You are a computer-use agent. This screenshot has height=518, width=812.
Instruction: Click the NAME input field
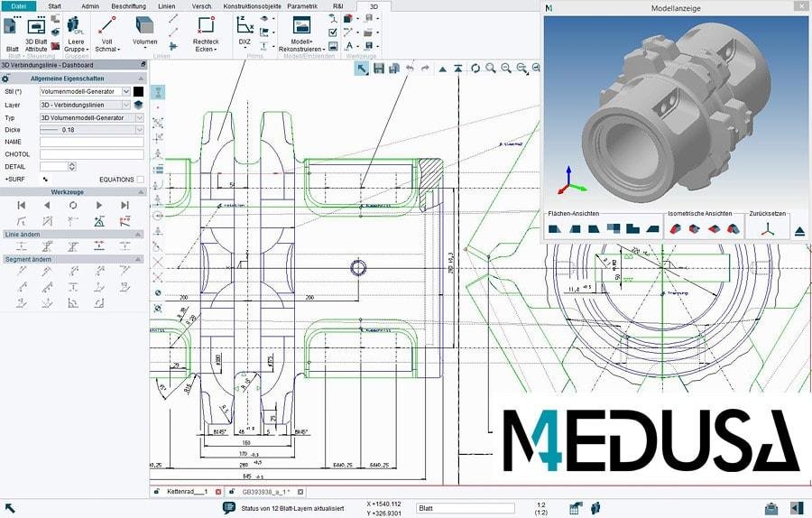92,142
